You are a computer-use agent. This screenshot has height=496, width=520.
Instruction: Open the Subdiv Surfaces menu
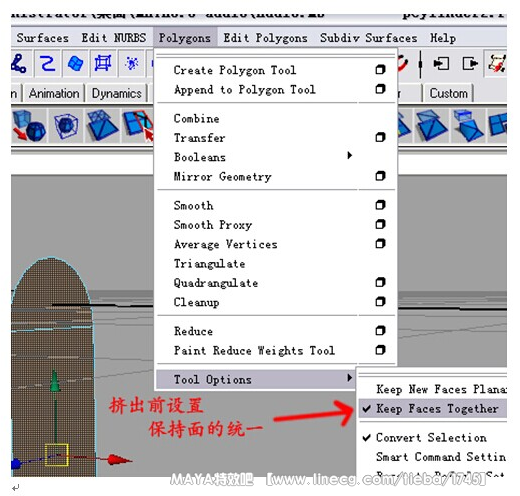(368, 38)
